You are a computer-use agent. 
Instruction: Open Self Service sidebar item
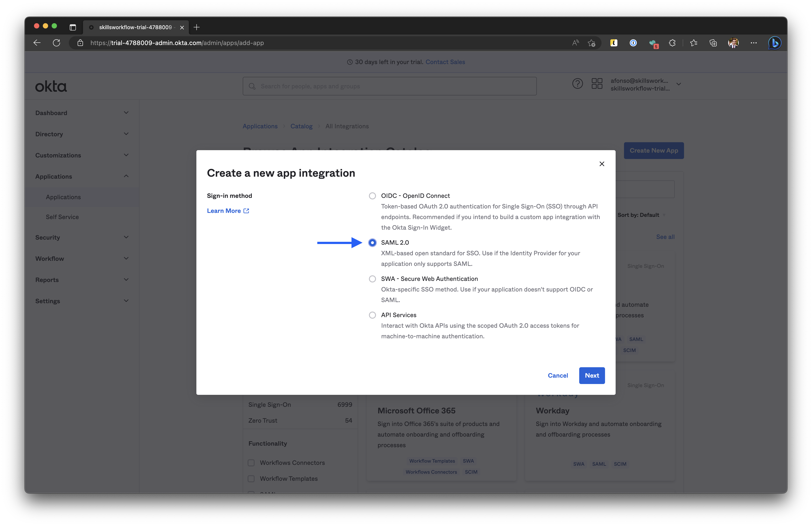click(x=62, y=217)
